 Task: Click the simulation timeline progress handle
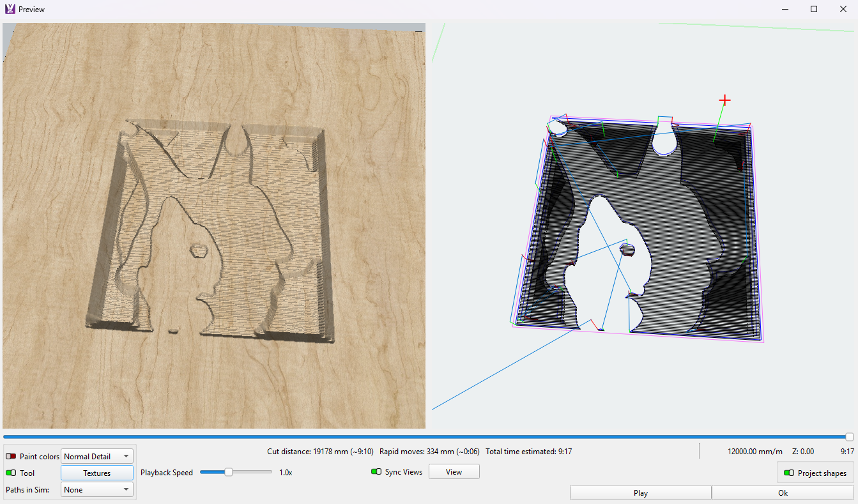[850, 437]
